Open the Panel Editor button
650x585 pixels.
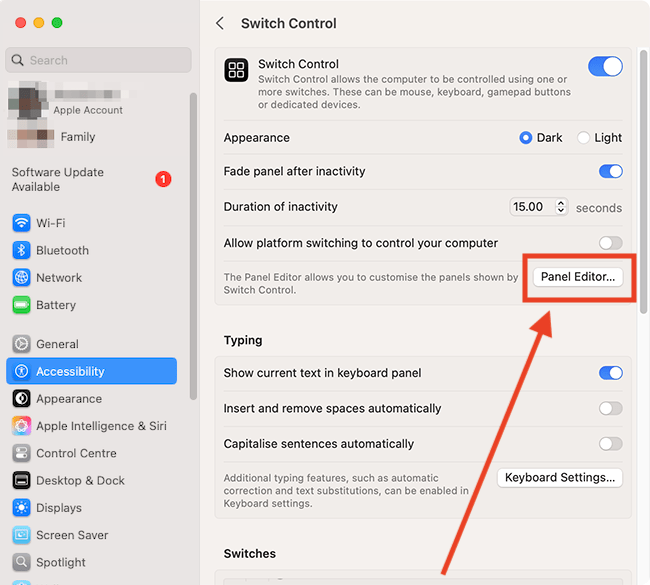(x=578, y=277)
